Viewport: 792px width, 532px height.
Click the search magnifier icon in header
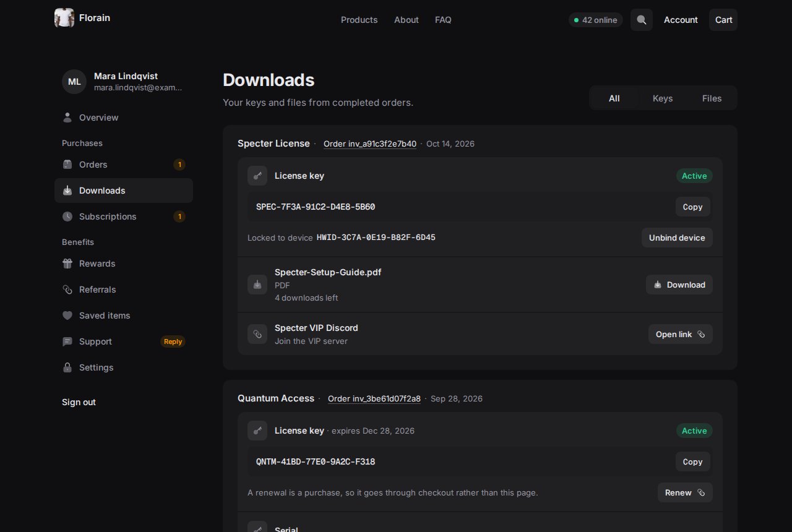pos(642,20)
